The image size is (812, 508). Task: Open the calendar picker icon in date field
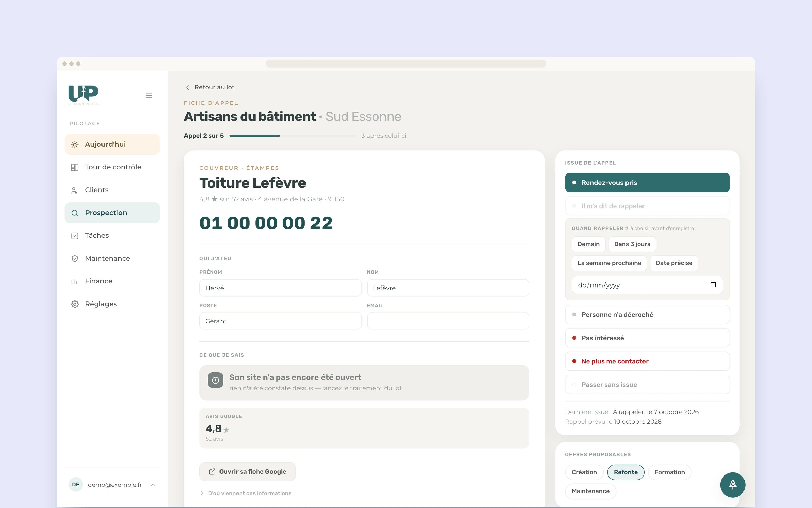[x=713, y=285]
